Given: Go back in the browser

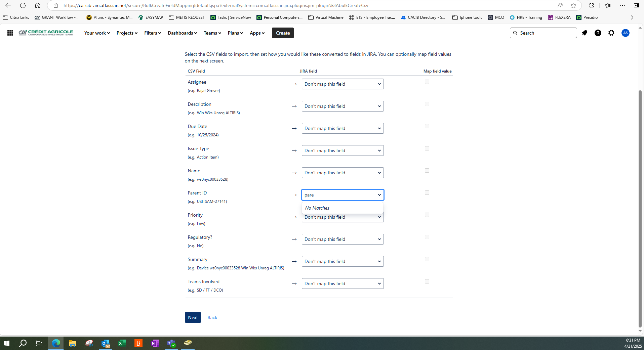Looking at the screenshot, I should [x=8, y=5].
